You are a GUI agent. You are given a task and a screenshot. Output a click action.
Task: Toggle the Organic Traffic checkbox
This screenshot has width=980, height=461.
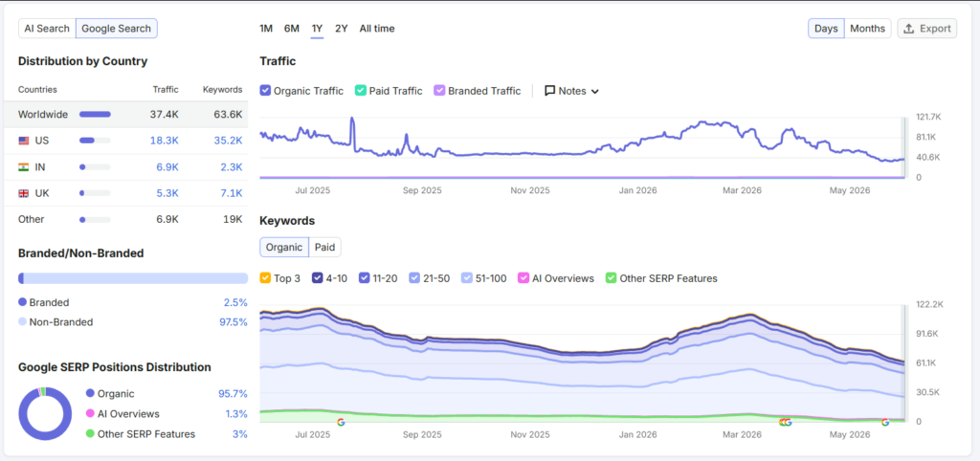coord(266,91)
